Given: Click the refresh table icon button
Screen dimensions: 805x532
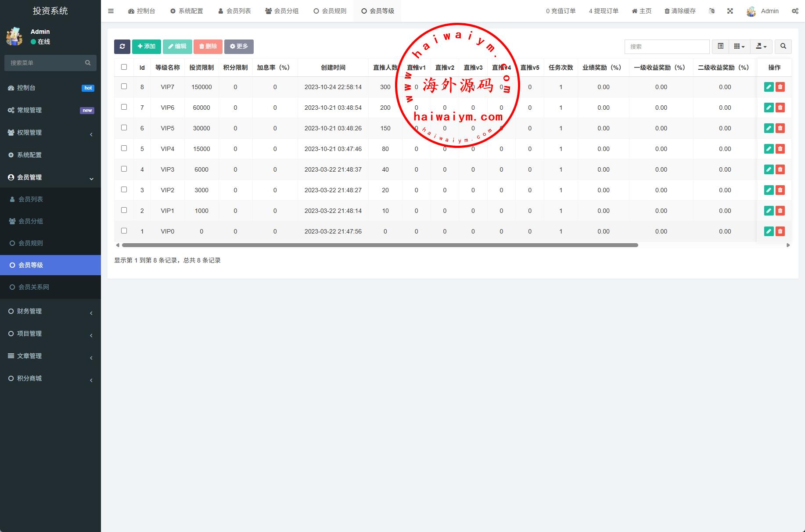Looking at the screenshot, I should (x=122, y=47).
